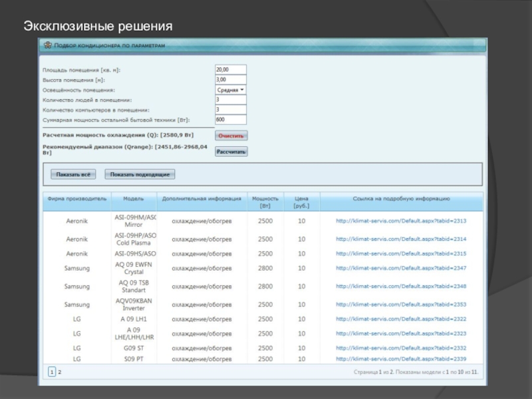This screenshot has height=399, width=532.
Task: Select model AQ 09 TSB Standart cell
Action: 134,287
